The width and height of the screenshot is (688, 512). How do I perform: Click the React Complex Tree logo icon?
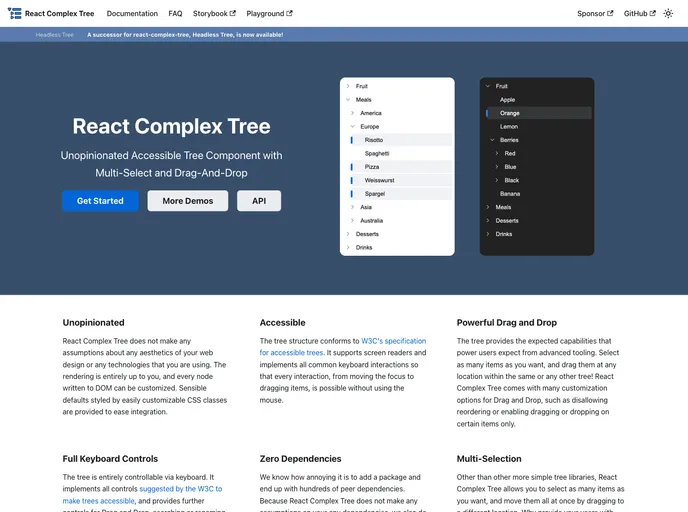click(14, 13)
